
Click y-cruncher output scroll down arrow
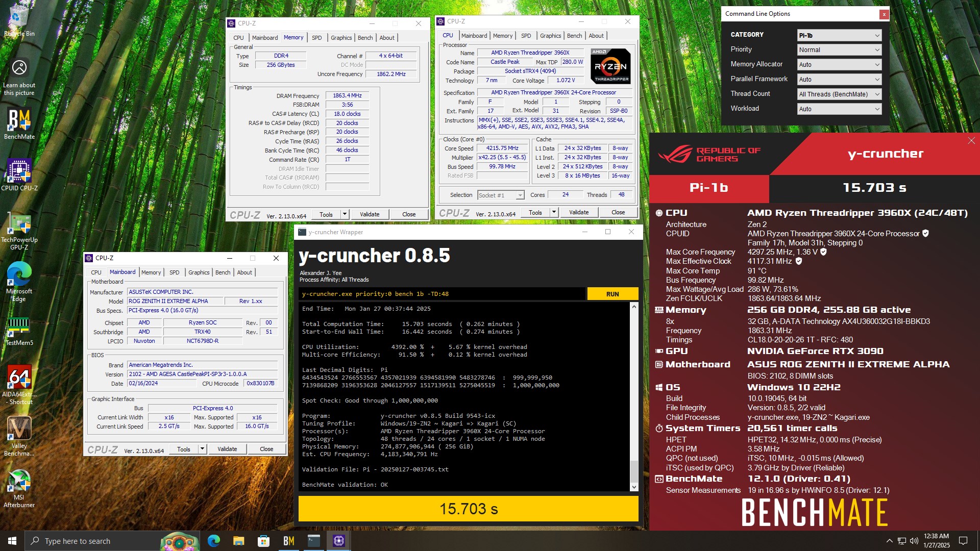point(634,487)
